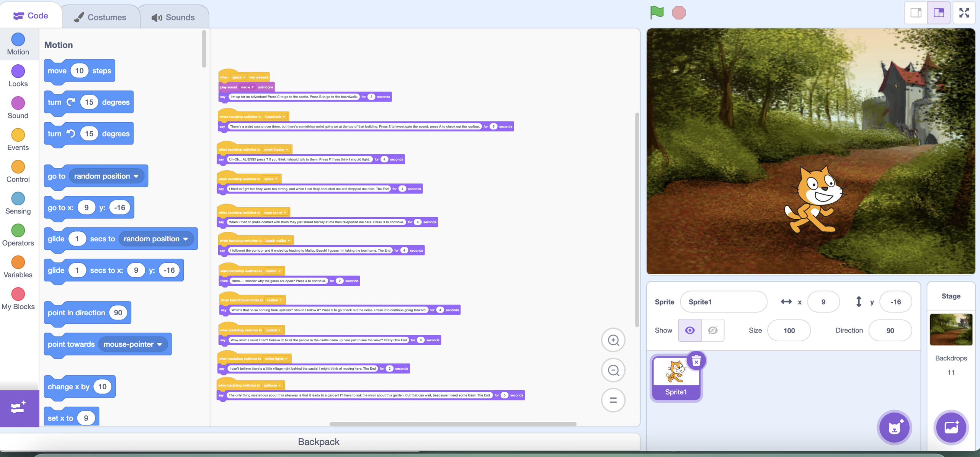Click turn clockwise 15 degrees block
This screenshot has width=980, height=457.
pos(88,102)
